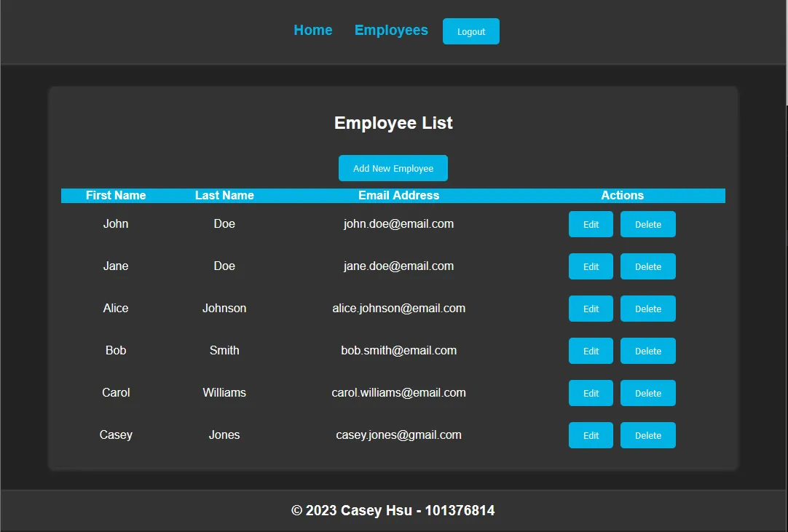Click Add New Employee

[x=393, y=167]
